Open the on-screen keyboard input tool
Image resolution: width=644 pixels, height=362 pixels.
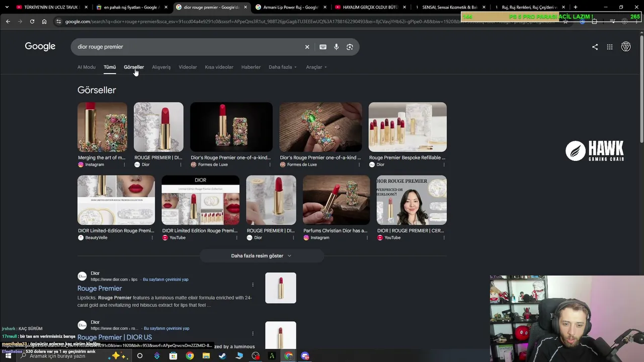(x=323, y=47)
